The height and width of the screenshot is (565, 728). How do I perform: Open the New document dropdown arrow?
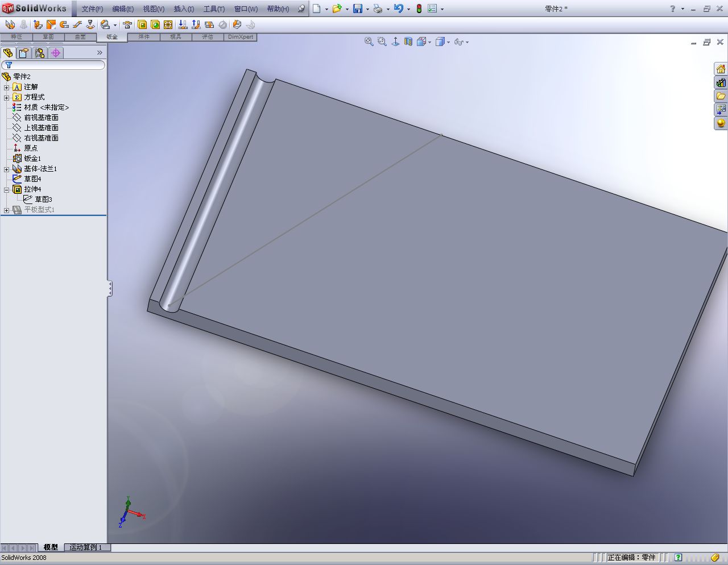[326, 9]
